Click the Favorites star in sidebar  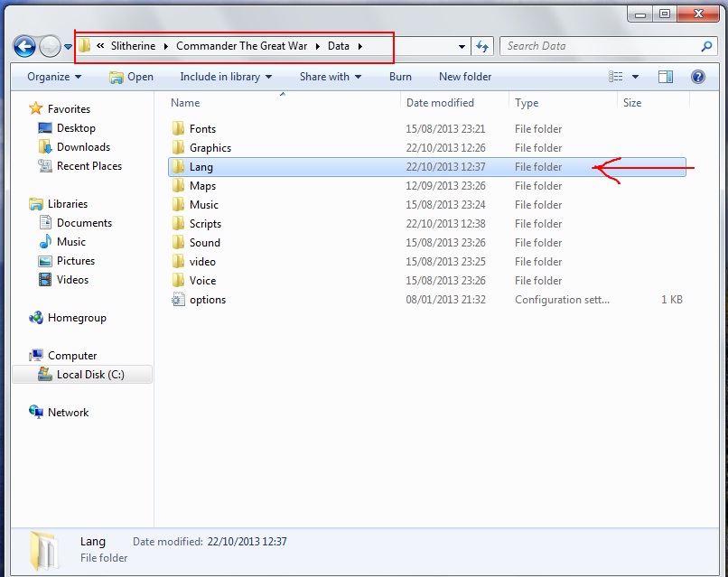36,108
